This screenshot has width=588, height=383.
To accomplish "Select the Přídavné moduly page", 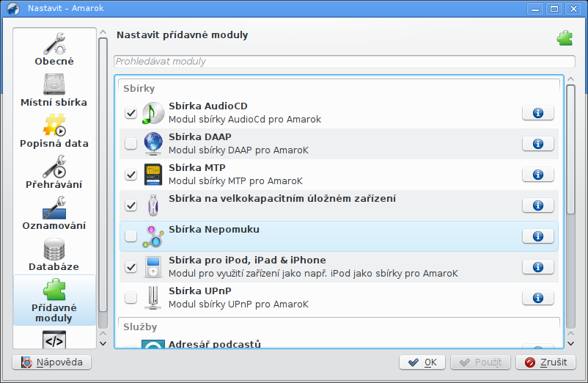I will [54, 301].
